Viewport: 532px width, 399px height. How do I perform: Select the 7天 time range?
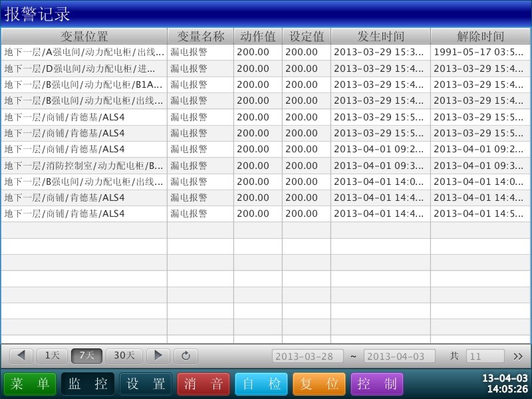[86, 356]
